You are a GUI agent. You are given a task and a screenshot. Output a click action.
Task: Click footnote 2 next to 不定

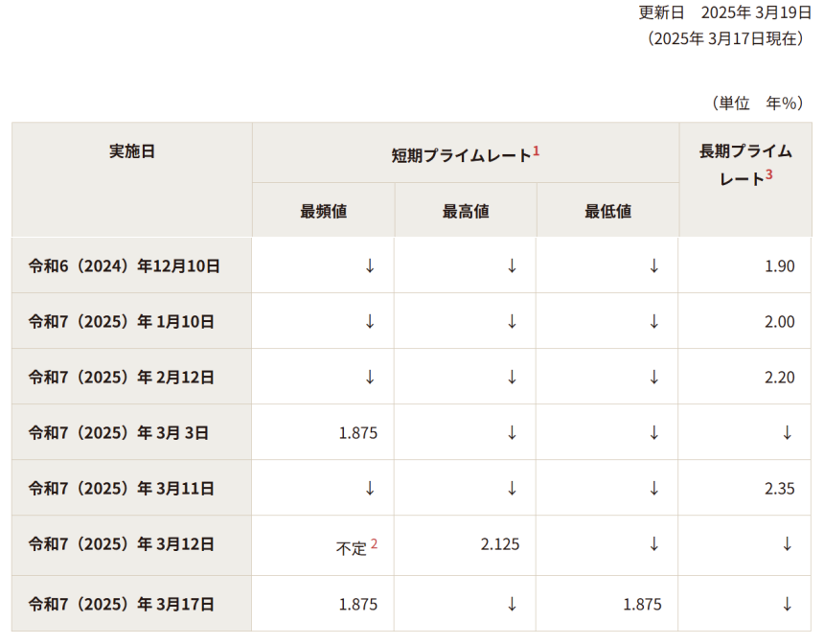[374, 543]
